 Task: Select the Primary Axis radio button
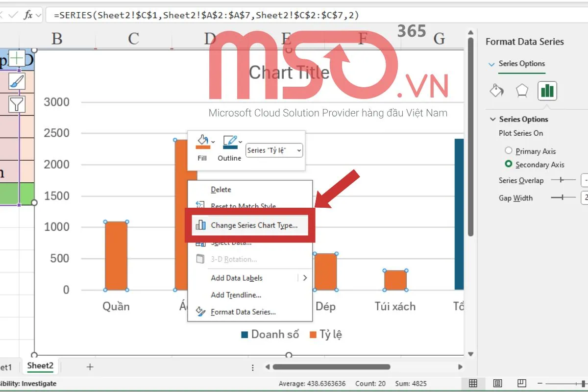pyautogui.click(x=510, y=150)
